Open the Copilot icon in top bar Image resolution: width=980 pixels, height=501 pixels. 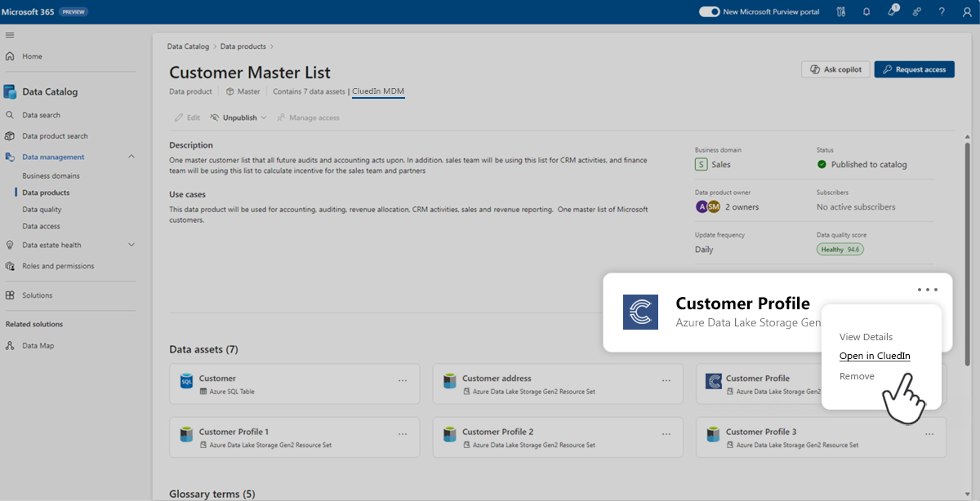892,11
